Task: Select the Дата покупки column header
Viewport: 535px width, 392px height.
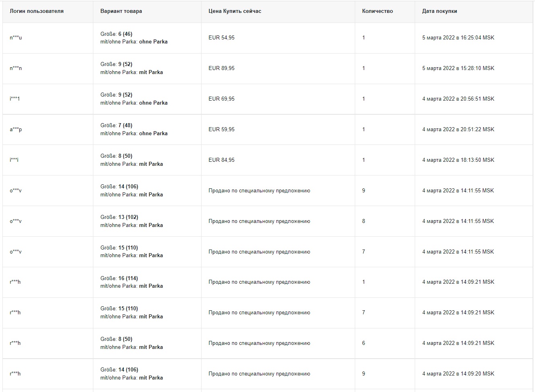Action: [439, 11]
